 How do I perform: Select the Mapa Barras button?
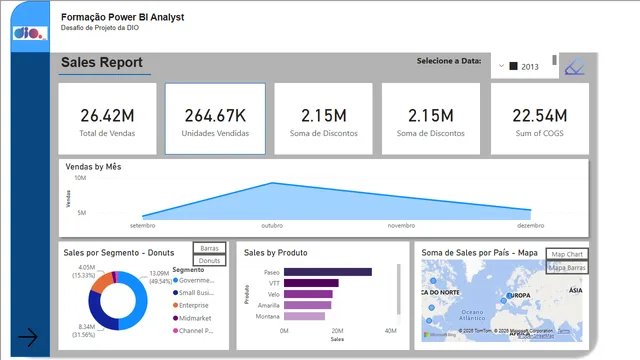point(567,268)
